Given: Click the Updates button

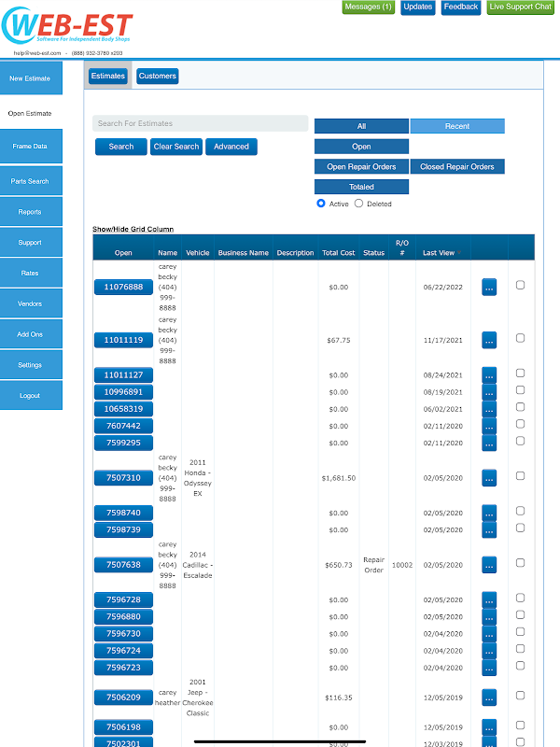Looking at the screenshot, I should pyautogui.click(x=417, y=7).
